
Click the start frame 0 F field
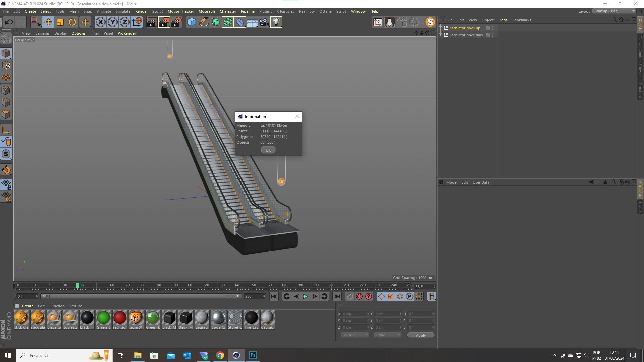tap(27, 296)
